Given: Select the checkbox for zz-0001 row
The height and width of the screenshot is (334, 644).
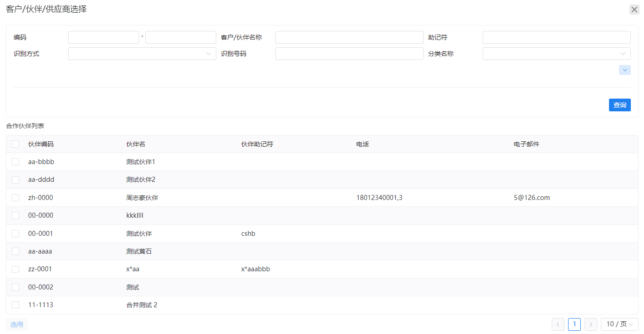Looking at the screenshot, I should point(15,269).
